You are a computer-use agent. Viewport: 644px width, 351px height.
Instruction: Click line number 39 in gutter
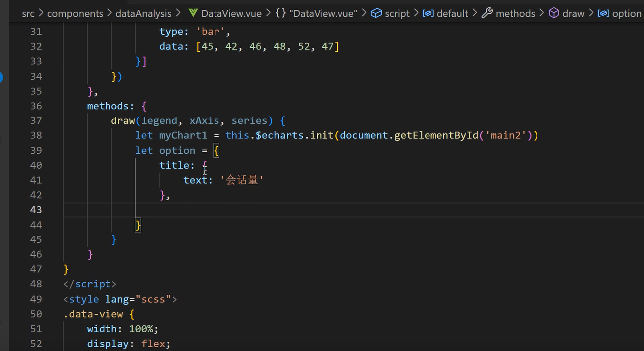tap(36, 150)
